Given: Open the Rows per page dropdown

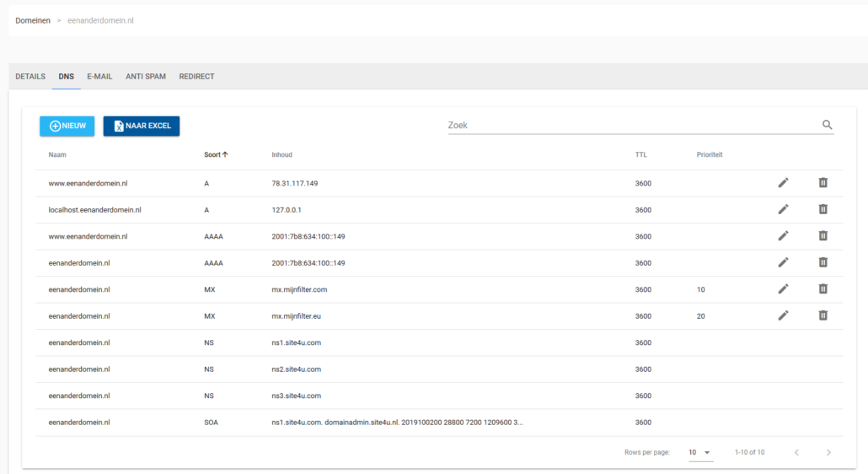Looking at the screenshot, I should click(x=699, y=453).
